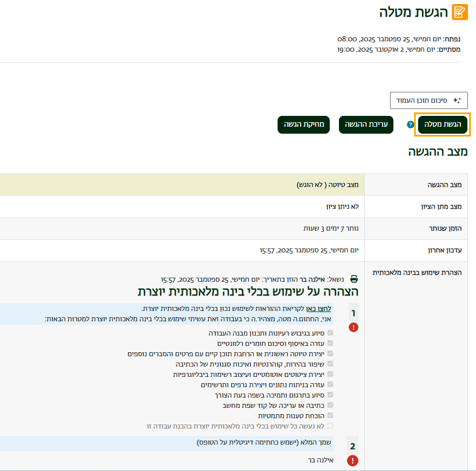The width and height of the screenshot is (476, 471).
Task: Click the assignment icon beside the הגשת מטלה title
Action: [x=460, y=12]
